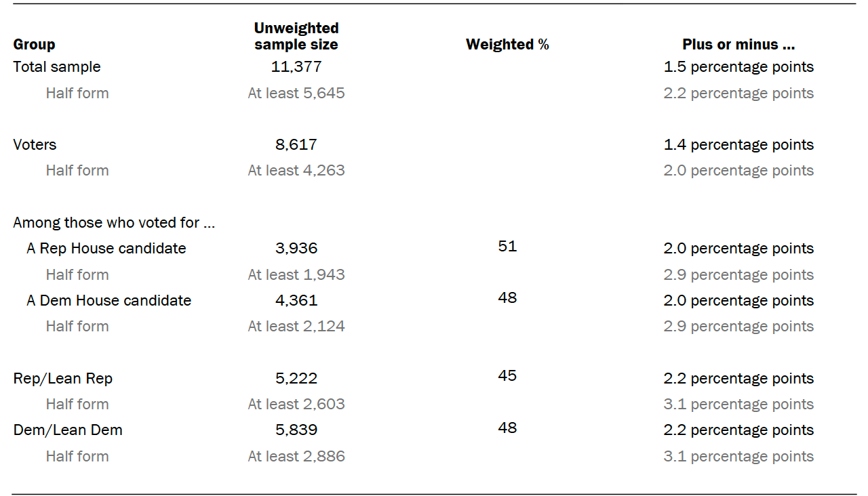This screenshot has width=868, height=496.
Task: Select the total sample size value 11,377
Action: (x=296, y=67)
